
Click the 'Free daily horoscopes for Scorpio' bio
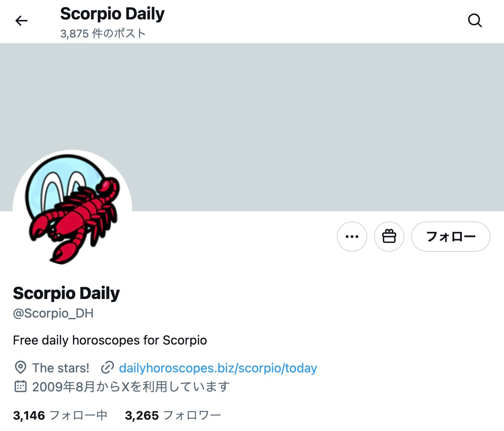point(110,340)
